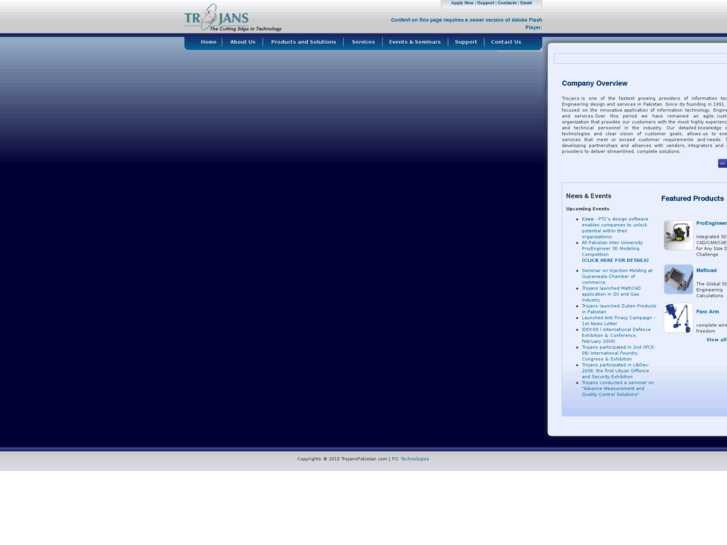Open the Contact Us menu item

coord(506,42)
